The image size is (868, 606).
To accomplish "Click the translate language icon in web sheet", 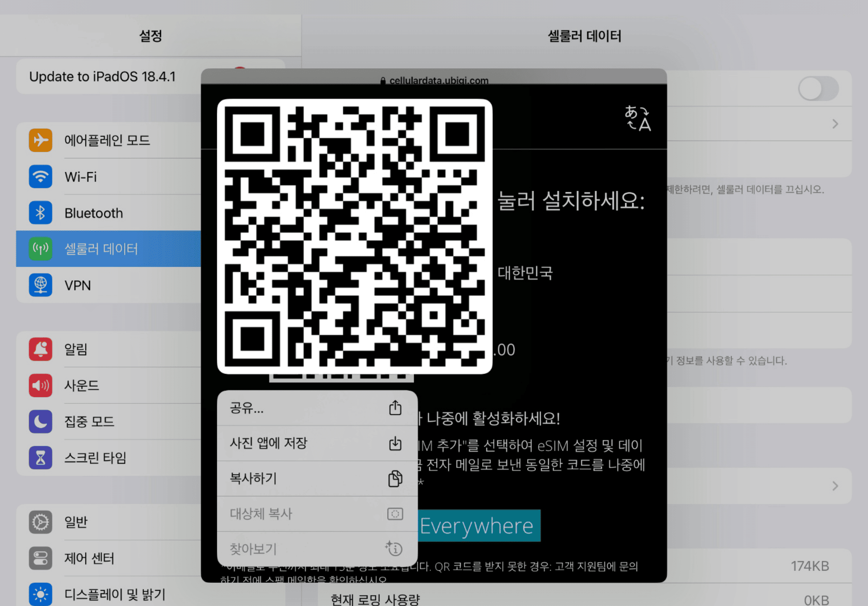I will coord(638,118).
